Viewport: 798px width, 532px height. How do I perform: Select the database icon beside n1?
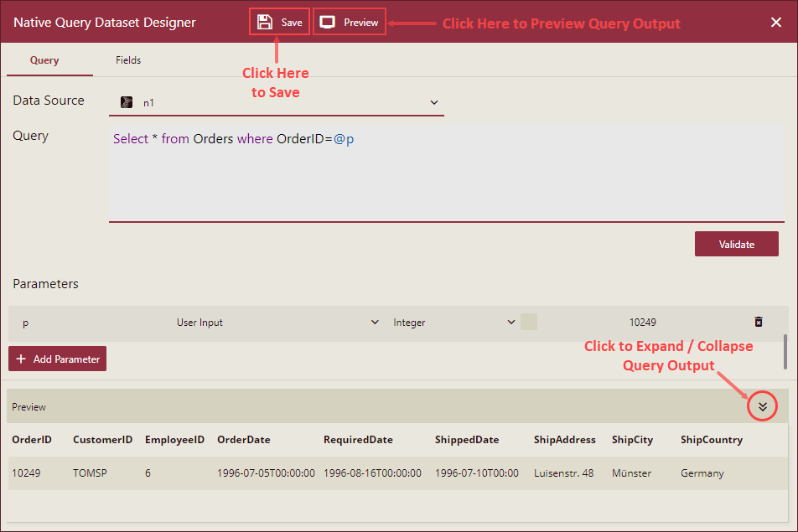[127, 102]
